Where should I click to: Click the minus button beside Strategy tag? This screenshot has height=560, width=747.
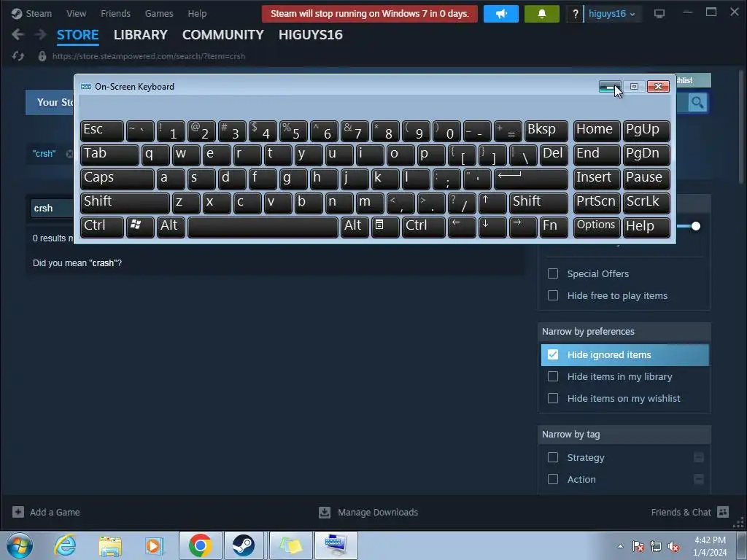pyautogui.click(x=699, y=457)
